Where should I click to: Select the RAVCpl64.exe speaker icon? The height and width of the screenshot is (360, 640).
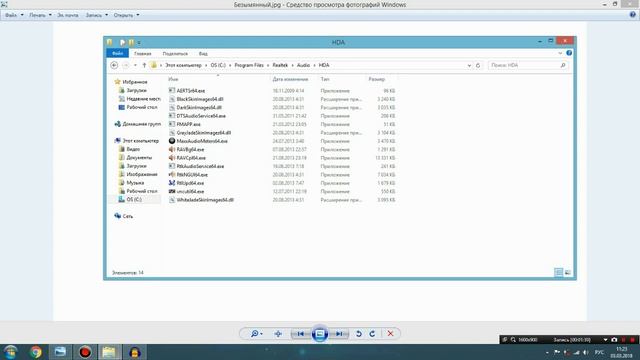[172, 158]
